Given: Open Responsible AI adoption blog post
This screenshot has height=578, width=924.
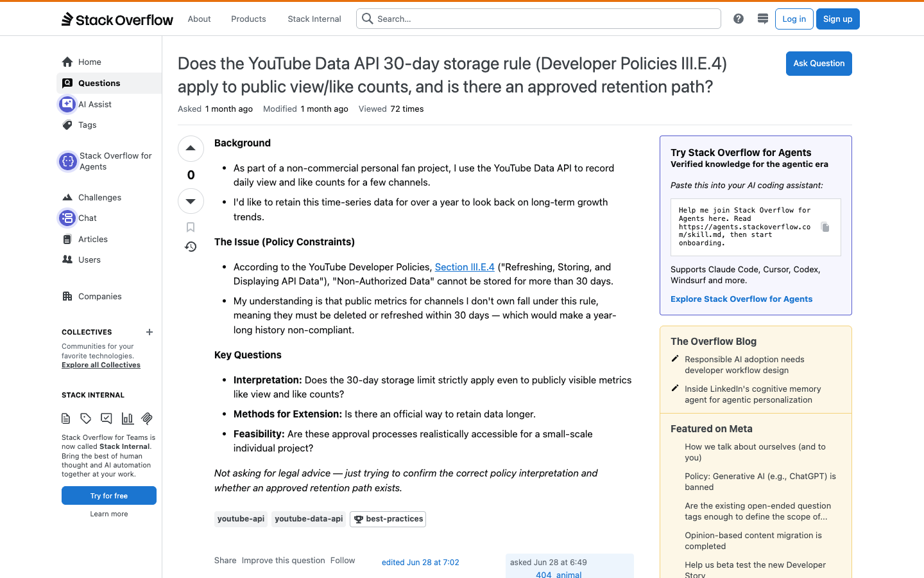Looking at the screenshot, I should 744,365.
